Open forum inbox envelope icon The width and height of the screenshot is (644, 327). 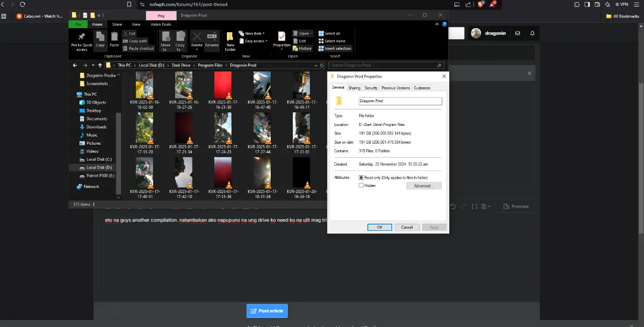click(x=517, y=33)
